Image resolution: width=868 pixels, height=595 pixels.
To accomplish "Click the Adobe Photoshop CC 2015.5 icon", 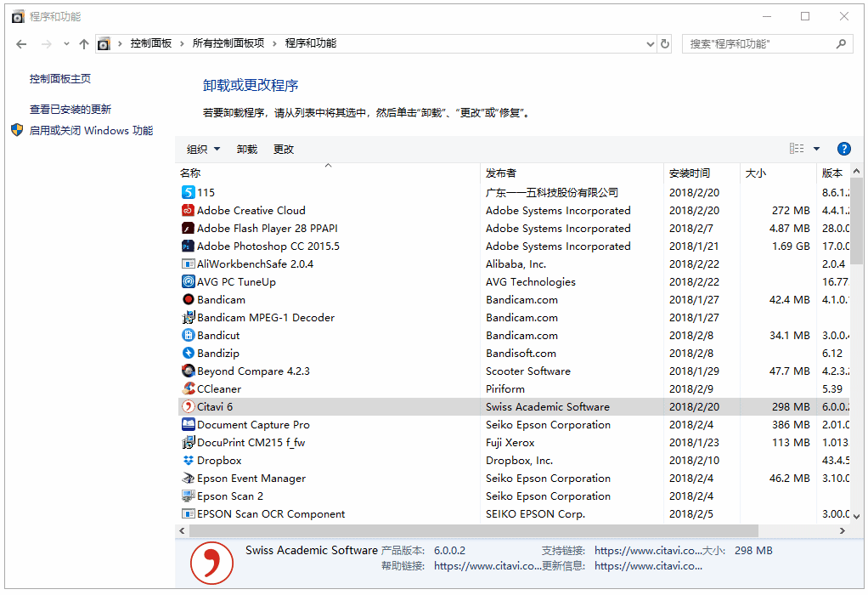I will 189,246.
